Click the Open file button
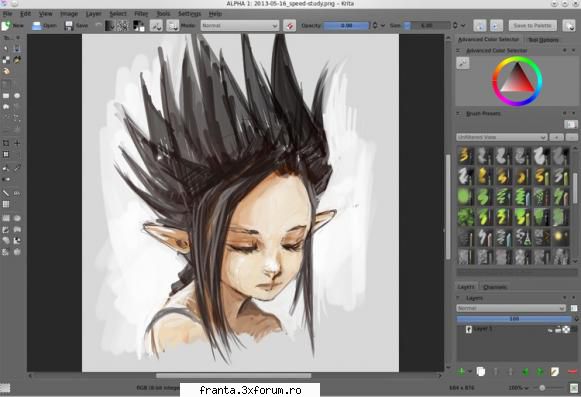The height and width of the screenshot is (397, 581). (44, 26)
